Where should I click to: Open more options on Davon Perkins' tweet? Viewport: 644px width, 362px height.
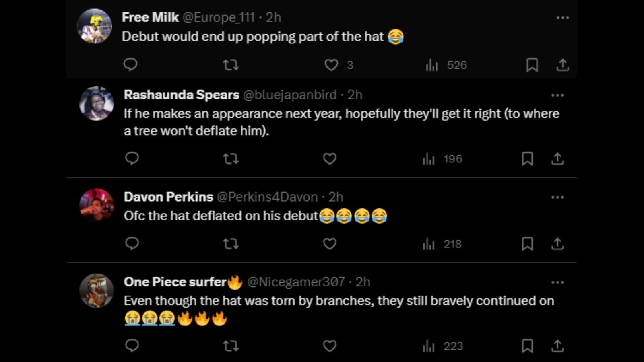(x=558, y=197)
